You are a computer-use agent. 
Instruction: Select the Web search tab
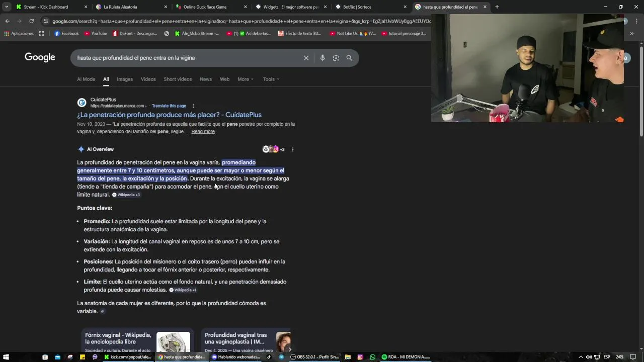pos(224,79)
